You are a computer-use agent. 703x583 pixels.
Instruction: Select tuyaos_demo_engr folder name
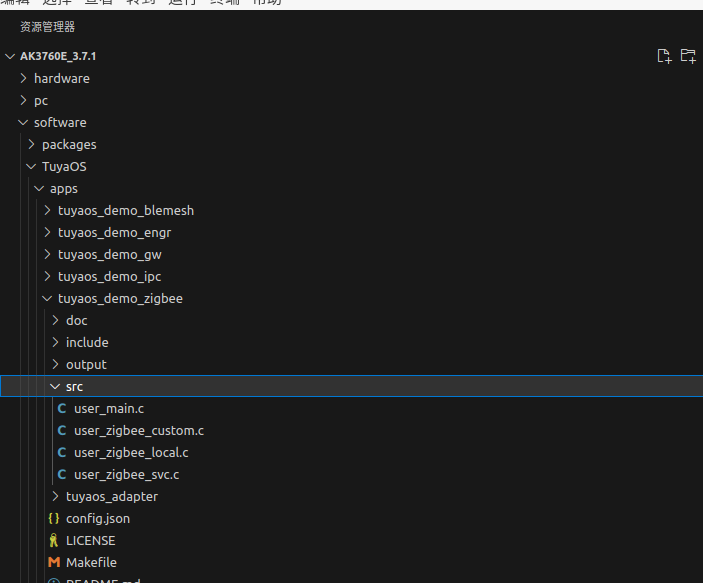tap(114, 233)
